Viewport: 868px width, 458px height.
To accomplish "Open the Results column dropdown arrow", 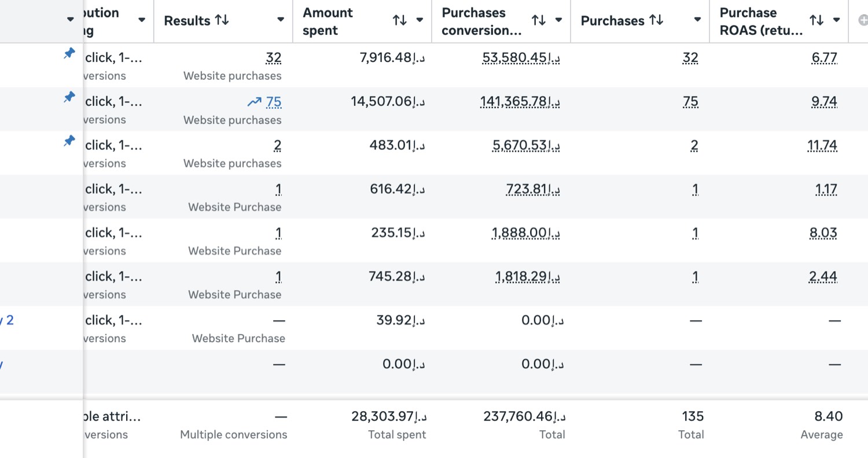I will (x=281, y=20).
